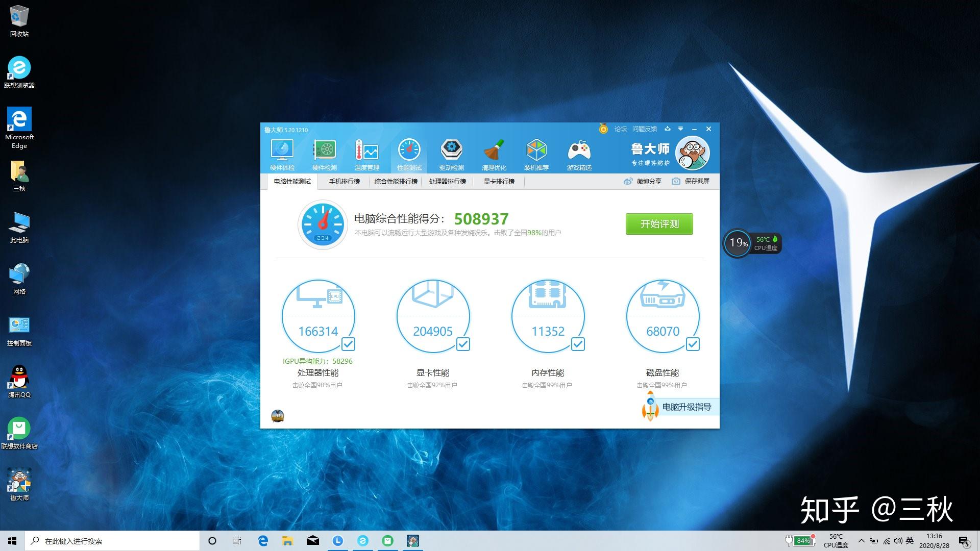This screenshot has width=980, height=551.
Task: Open 此电脑 desktop icon
Action: pyautogui.click(x=19, y=228)
